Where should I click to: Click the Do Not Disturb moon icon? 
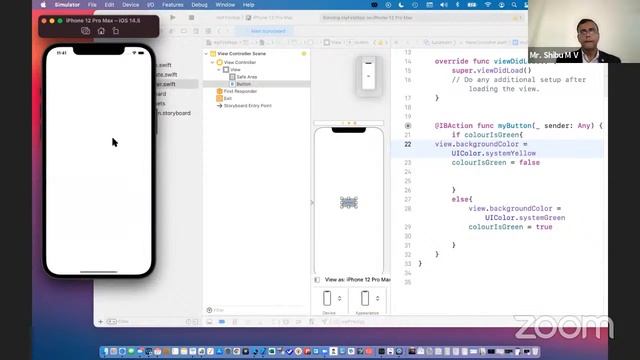401,5
